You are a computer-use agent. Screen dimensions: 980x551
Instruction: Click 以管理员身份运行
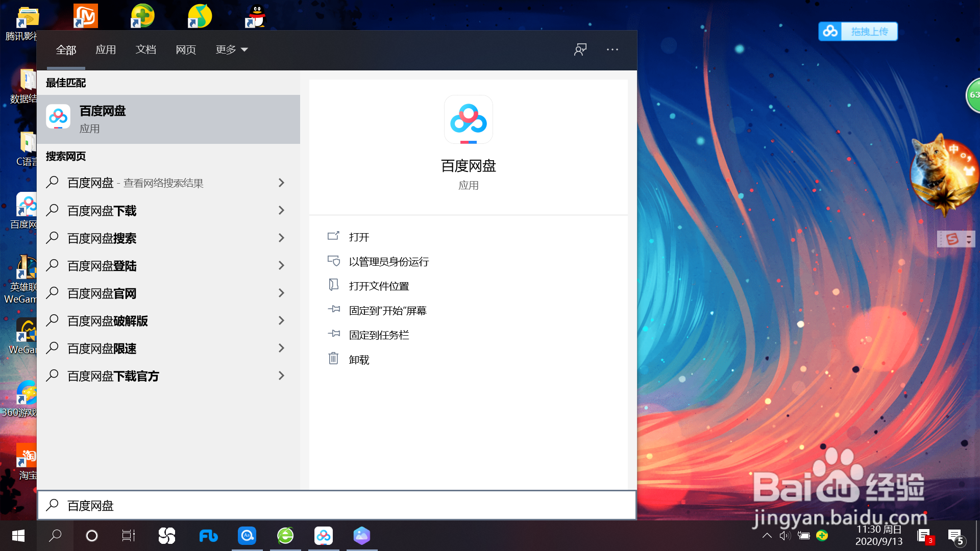[388, 262]
